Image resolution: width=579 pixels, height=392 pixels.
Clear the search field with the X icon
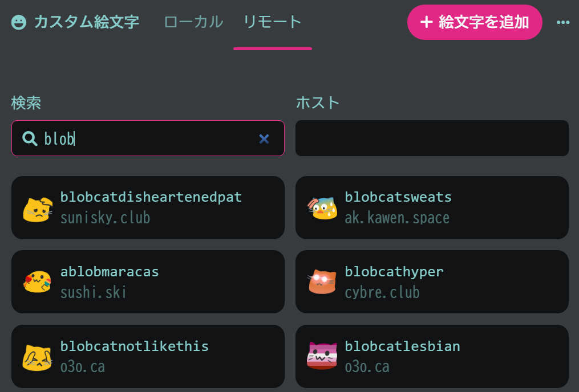pos(264,138)
